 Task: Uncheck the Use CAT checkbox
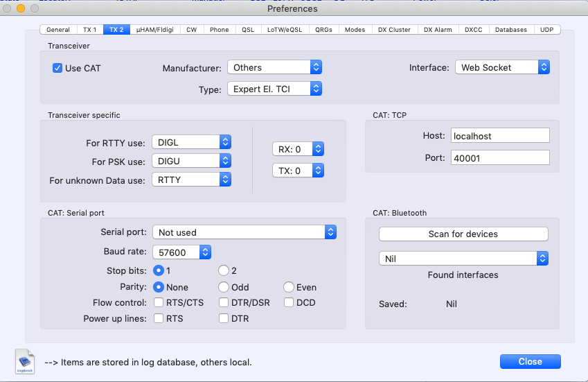(x=58, y=68)
